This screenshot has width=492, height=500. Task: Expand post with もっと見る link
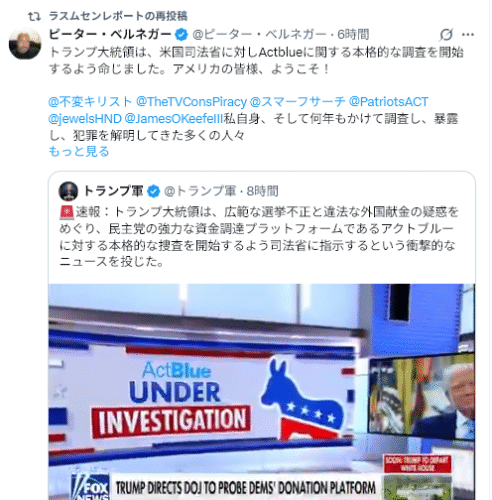79,152
